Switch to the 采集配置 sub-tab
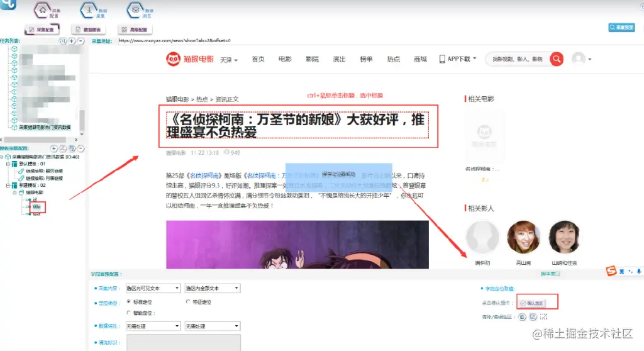The image size is (644, 351). pos(42,30)
